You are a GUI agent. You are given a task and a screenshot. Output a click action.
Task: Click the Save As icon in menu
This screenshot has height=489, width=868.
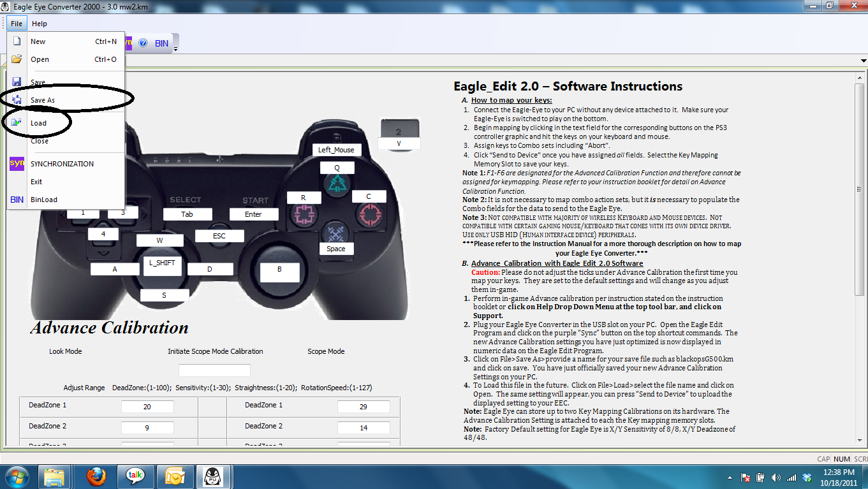(x=17, y=100)
